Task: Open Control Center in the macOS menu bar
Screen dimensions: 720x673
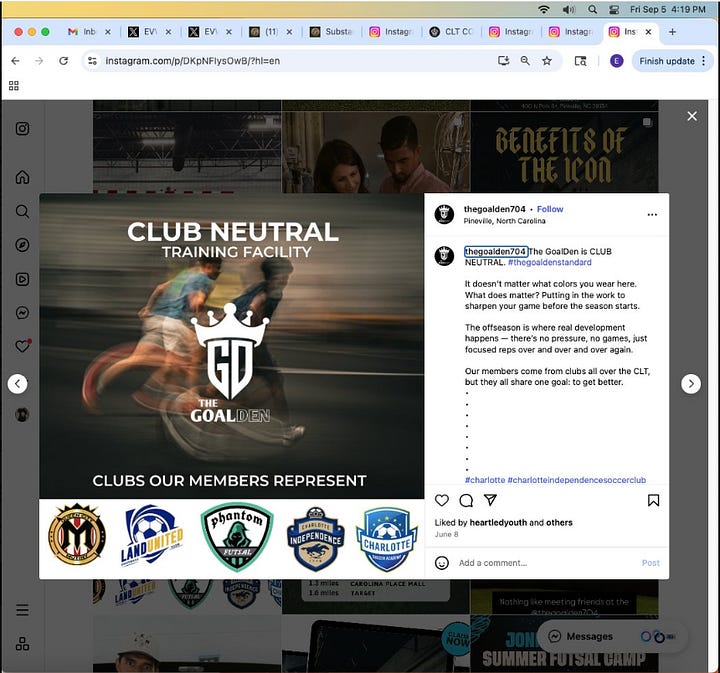Action: (x=614, y=9)
